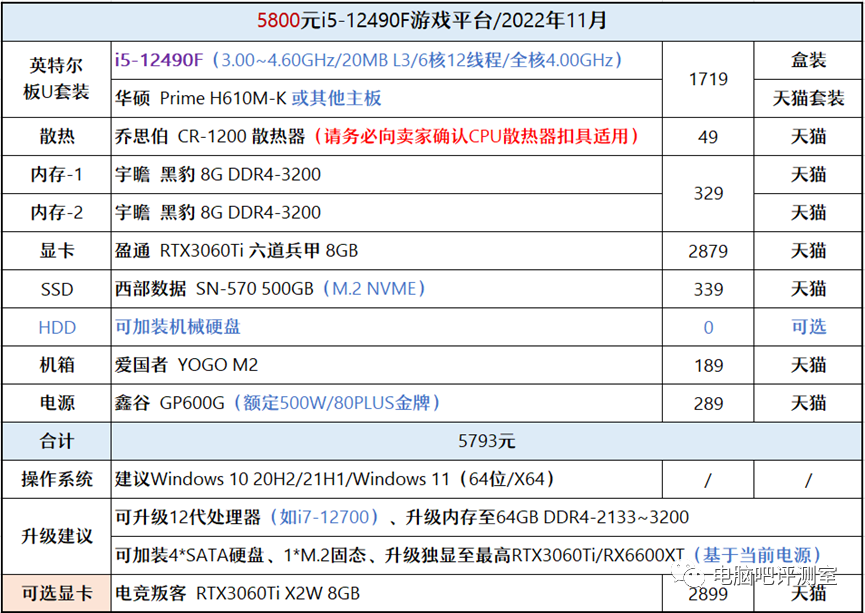
Task: Select the "电源" row label
Action: click(56, 403)
